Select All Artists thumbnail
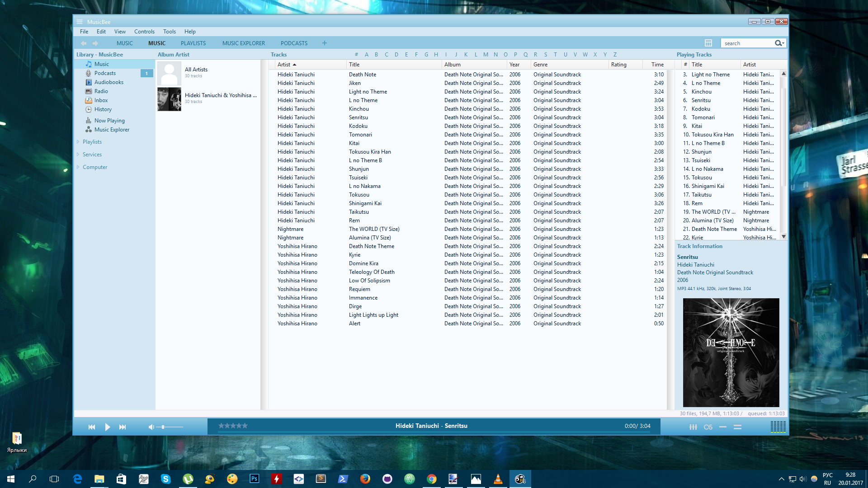This screenshot has height=488, width=868. (x=169, y=73)
